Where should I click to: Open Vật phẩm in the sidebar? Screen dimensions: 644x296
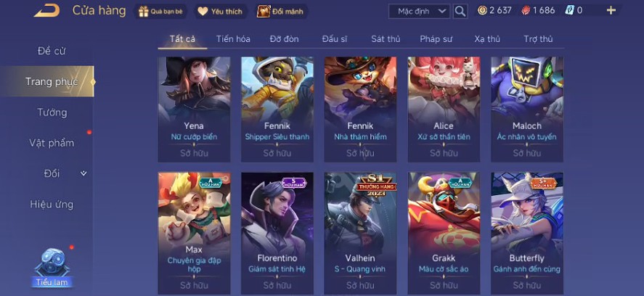tap(52, 143)
